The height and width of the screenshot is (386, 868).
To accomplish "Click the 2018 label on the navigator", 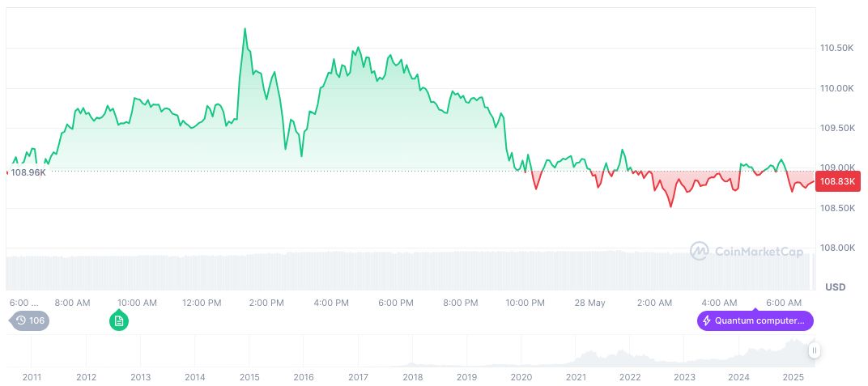I will click(x=412, y=377).
